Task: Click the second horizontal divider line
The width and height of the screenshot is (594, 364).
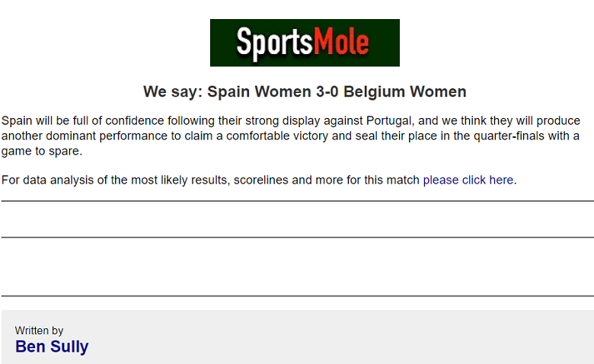Action: click(x=297, y=238)
